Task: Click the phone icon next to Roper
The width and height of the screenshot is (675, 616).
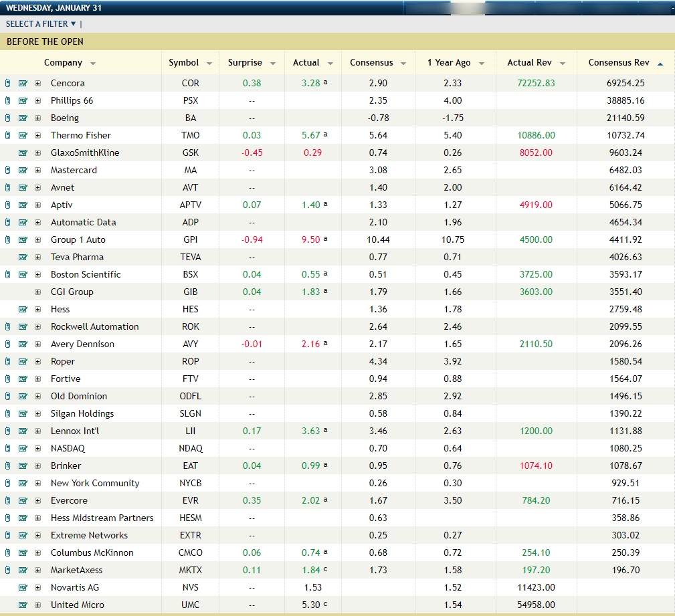Action: 7,362
